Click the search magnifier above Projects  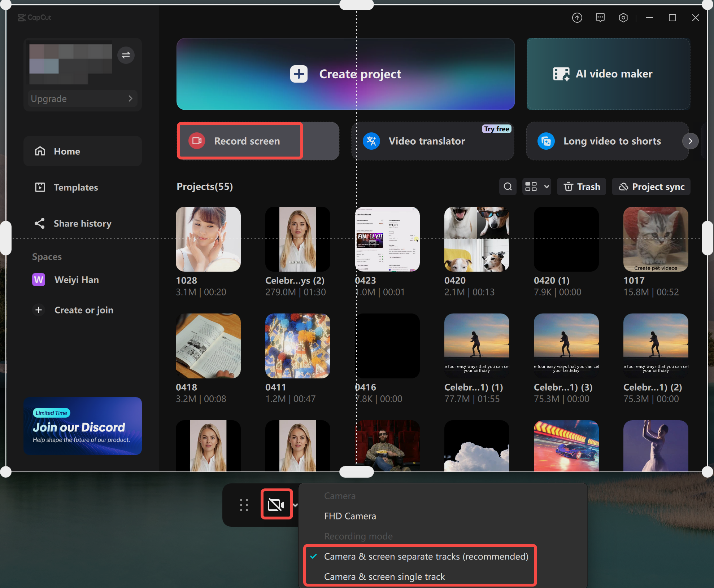tap(508, 187)
